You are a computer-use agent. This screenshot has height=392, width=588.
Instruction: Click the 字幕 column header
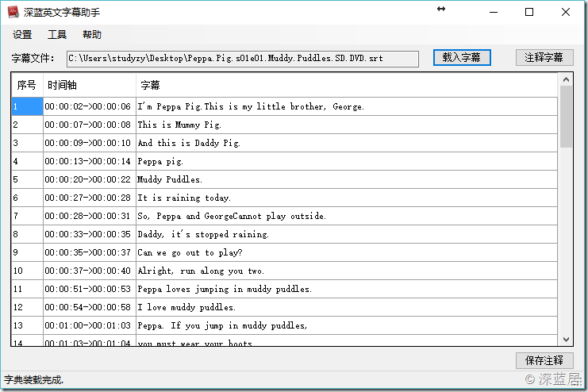coord(347,85)
